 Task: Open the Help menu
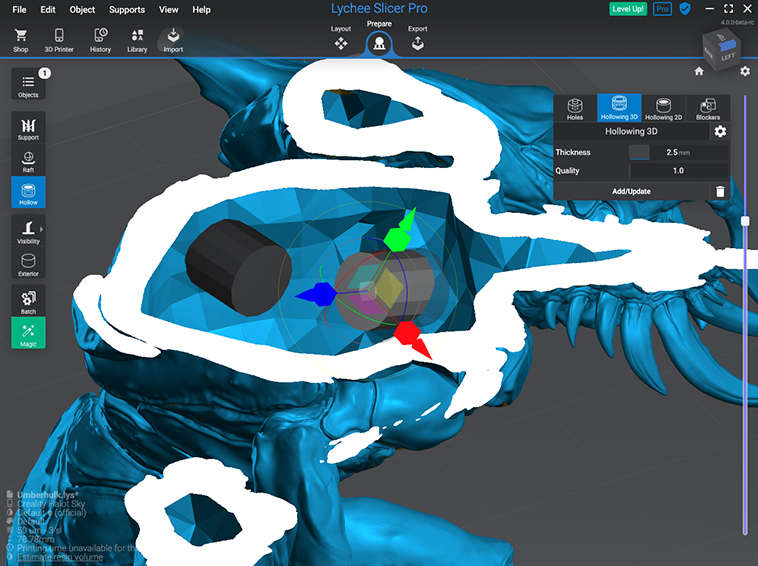click(201, 10)
